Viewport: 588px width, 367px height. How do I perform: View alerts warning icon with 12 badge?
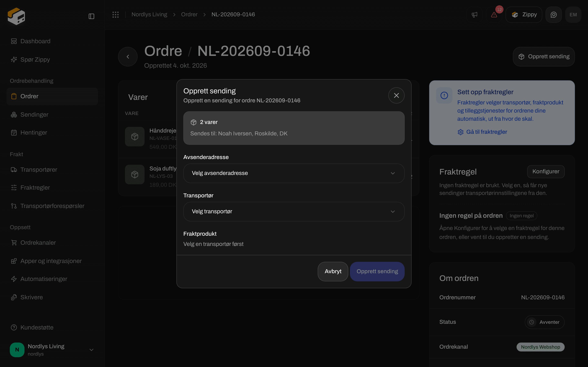click(494, 14)
